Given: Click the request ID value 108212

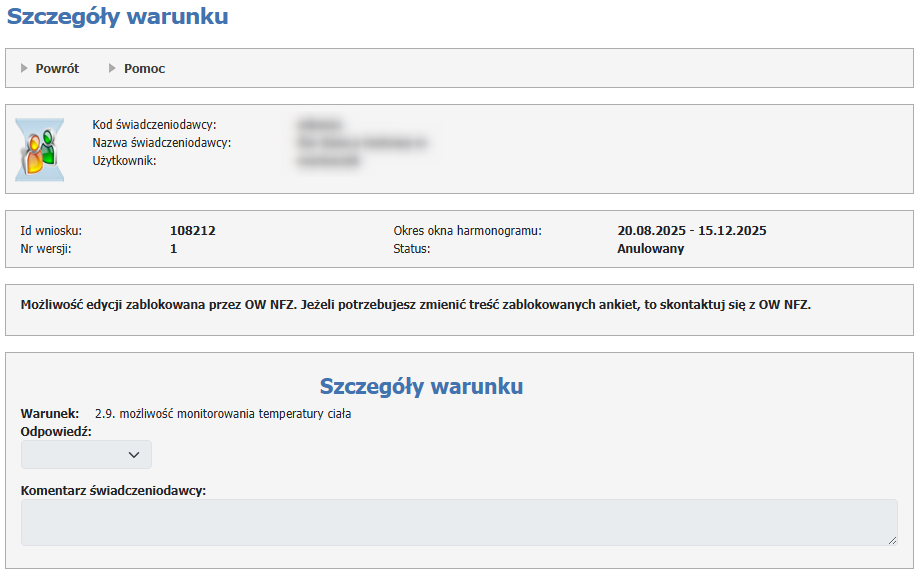Looking at the screenshot, I should [193, 231].
